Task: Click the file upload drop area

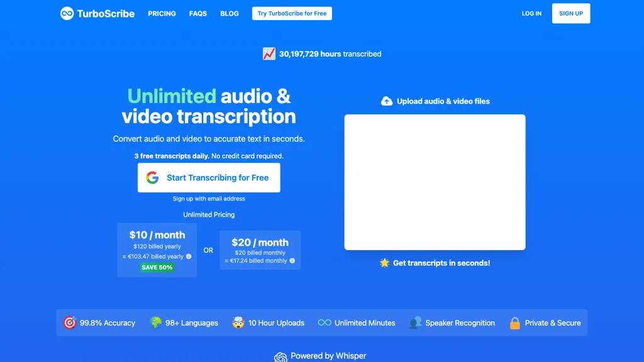Action: click(x=435, y=182)
